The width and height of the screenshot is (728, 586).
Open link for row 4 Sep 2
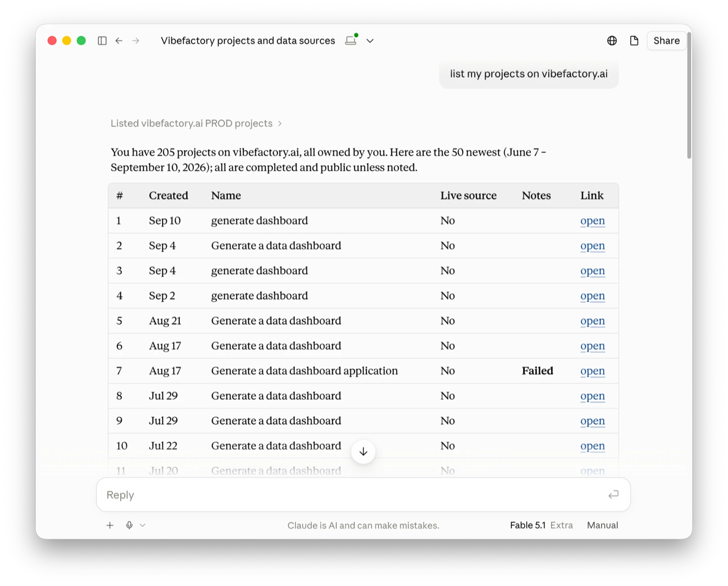(592, 295)
